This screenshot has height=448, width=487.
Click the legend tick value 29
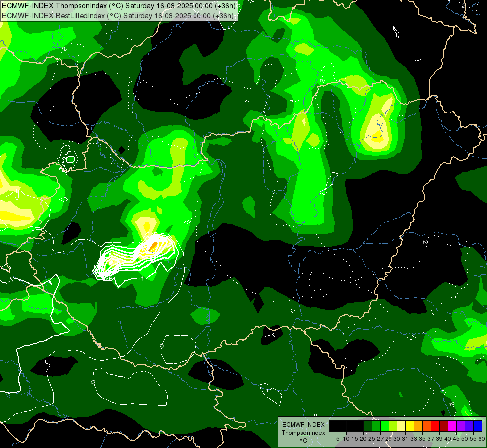[389, 439]
